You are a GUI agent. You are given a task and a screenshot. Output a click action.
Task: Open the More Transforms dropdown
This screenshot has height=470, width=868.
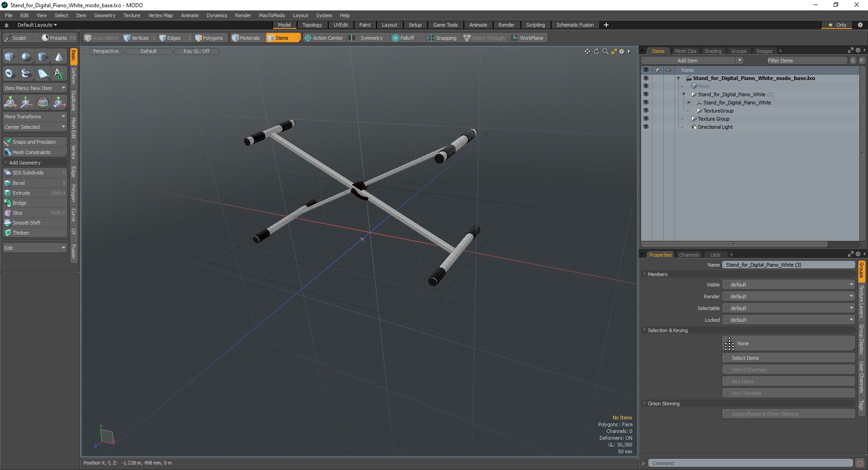pos(35,117)
